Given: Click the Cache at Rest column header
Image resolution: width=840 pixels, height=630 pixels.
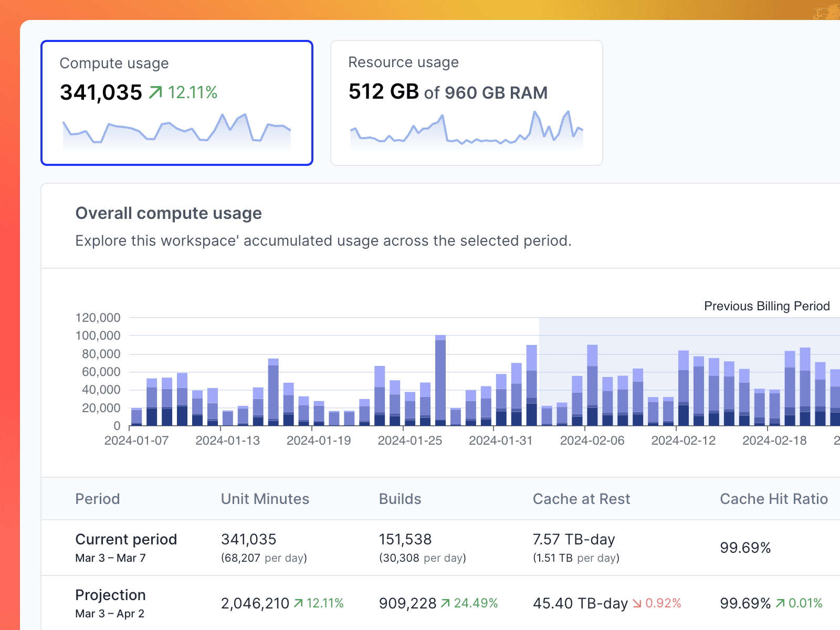Looking at the screenshot, I should 581,499.
